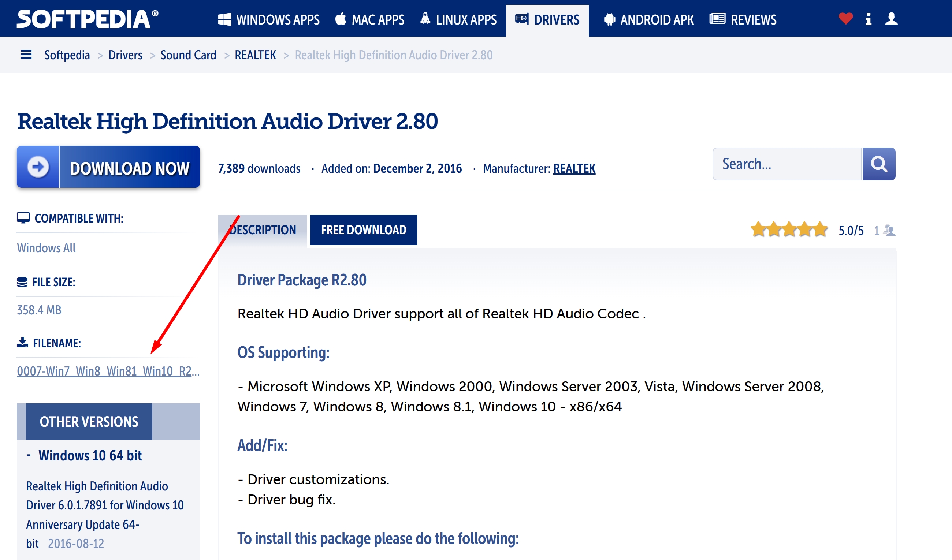Select the Drivers nav tab
The height and width of the screenshot is (560, 952).
point(547,20)
